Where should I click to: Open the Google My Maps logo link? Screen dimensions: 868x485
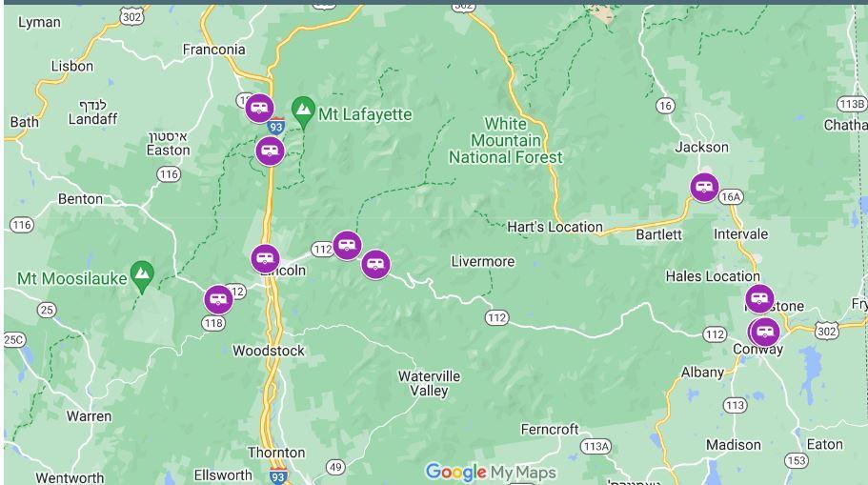pyautogui.click(x=491, y=473)
